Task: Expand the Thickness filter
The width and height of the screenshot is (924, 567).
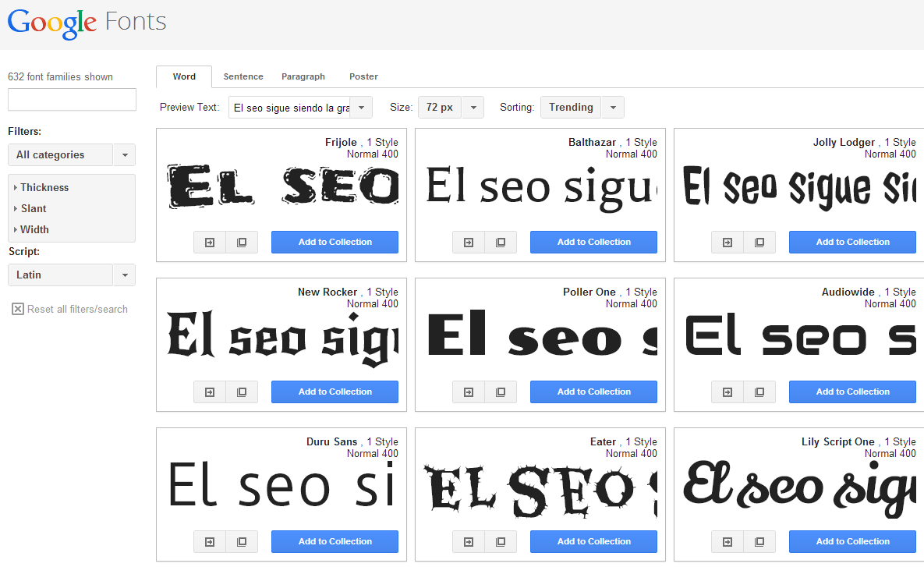Action: pos(42,187)
